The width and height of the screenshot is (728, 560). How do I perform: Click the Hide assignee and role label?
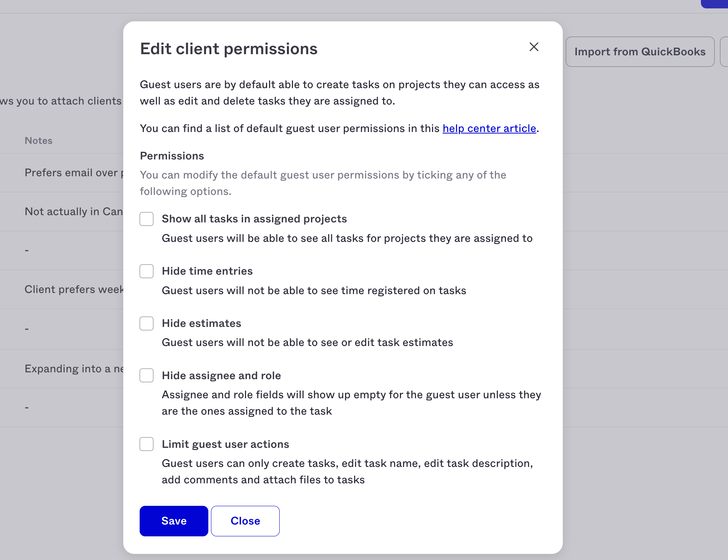[x=221, y=376]
